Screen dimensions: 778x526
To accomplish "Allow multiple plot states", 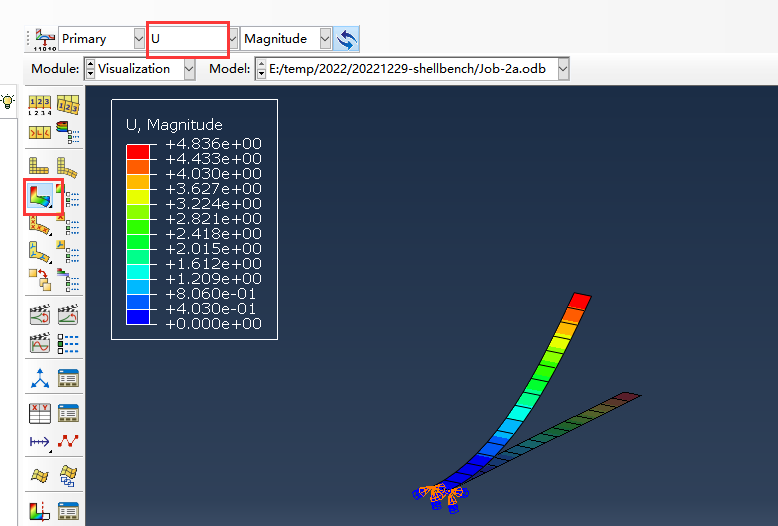I will tap(40, 280).
